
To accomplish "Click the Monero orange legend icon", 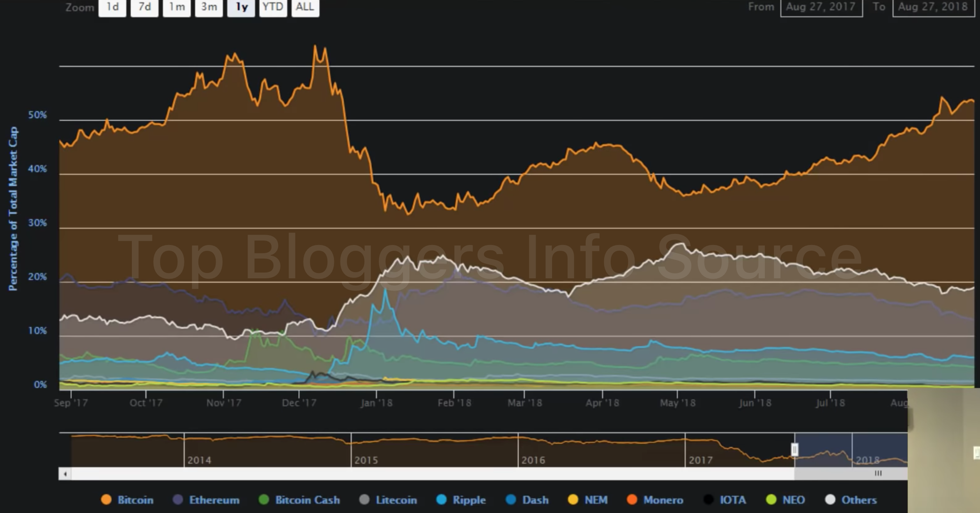I will click(632, 500).
